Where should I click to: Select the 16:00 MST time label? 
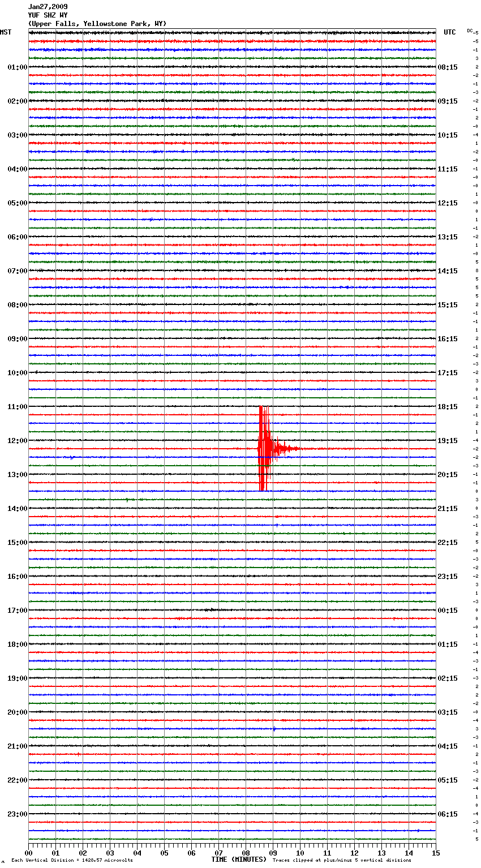point(18,577)
